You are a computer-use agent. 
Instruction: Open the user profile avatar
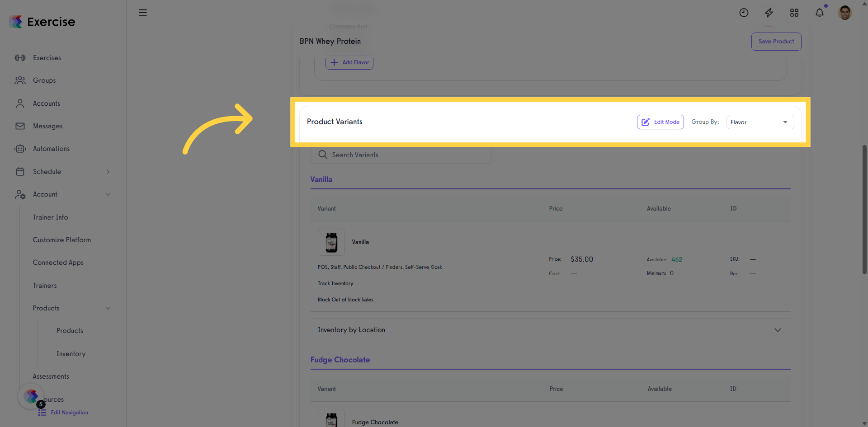[x=845, y=13]
